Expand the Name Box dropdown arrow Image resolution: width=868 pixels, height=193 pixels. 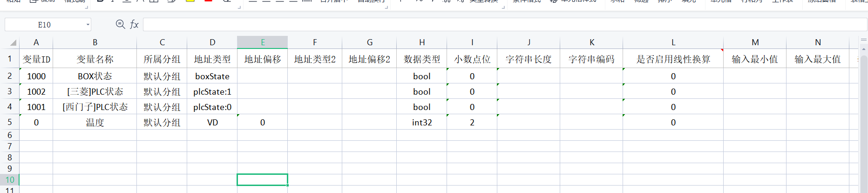pyautogui.click(x=88, y=25)
